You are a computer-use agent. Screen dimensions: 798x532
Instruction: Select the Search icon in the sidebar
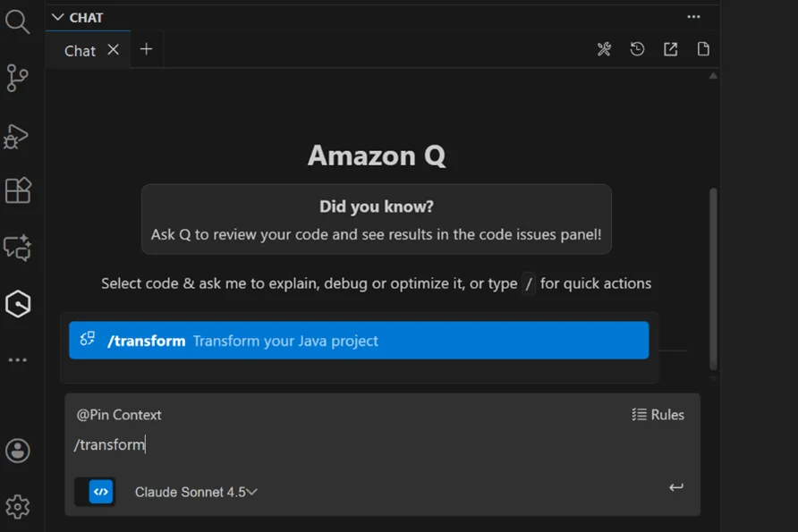(18, 22)
